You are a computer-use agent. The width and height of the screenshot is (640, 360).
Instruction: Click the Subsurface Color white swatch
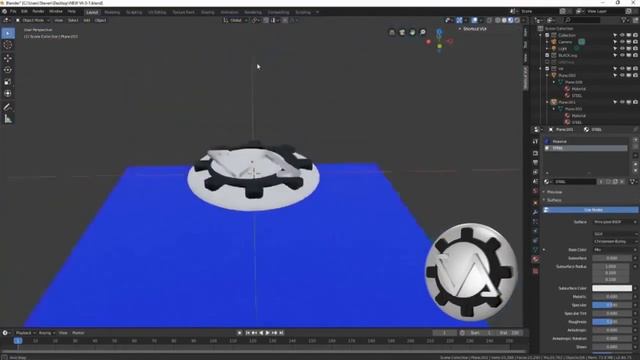point(612,288)
